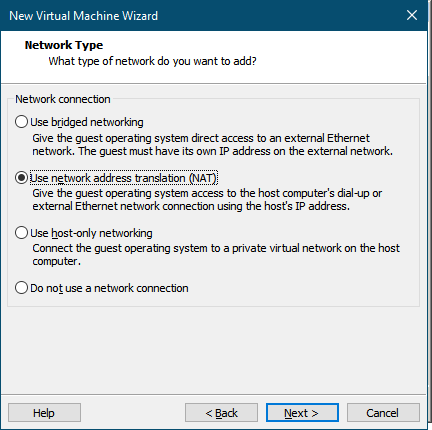
Task: Cancel the New Virtual Machine Wizard
Action: pyautogui.click(x=383, y=413)
